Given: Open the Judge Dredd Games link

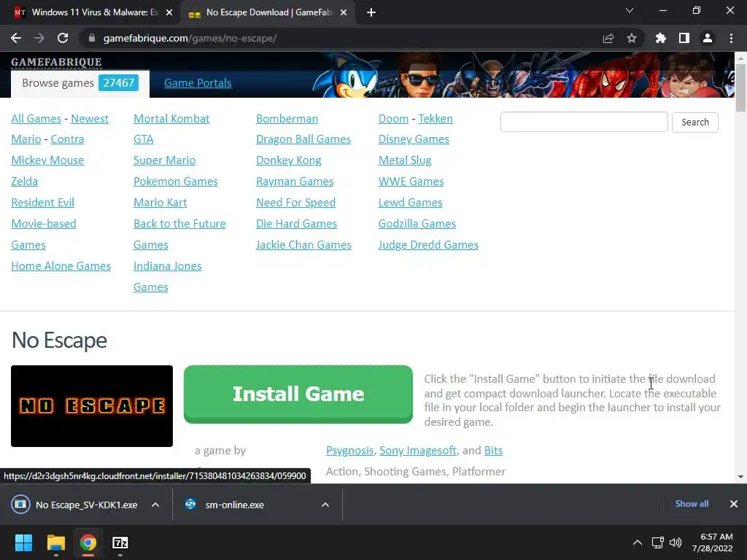Looking at the screenshot, I should (428, 245).
